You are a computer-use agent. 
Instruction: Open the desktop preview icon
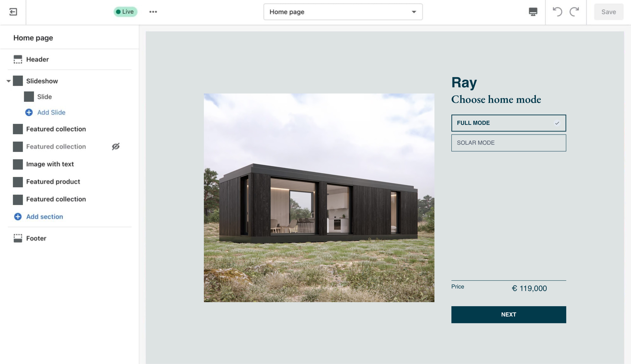pos(533,12)
